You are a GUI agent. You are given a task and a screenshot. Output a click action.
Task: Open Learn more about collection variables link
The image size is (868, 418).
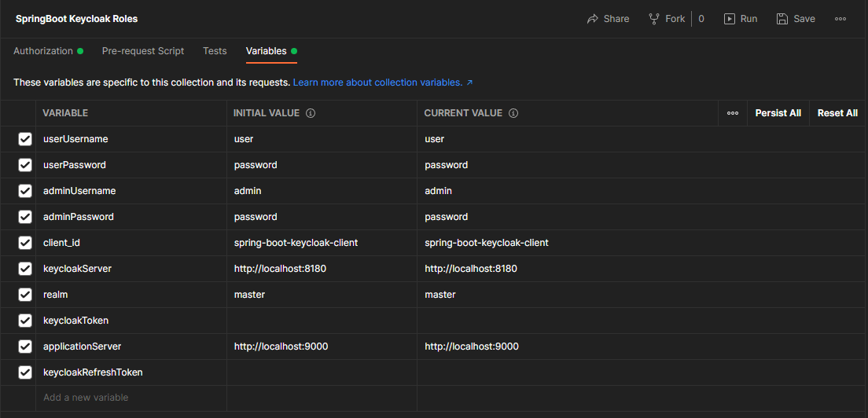click(x=383, y=82)
